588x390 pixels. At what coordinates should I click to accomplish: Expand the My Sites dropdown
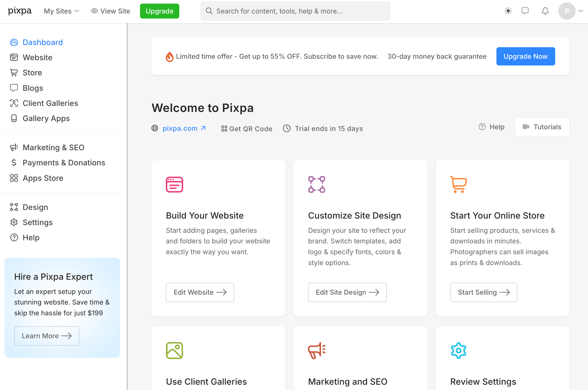tap(61, 11)
